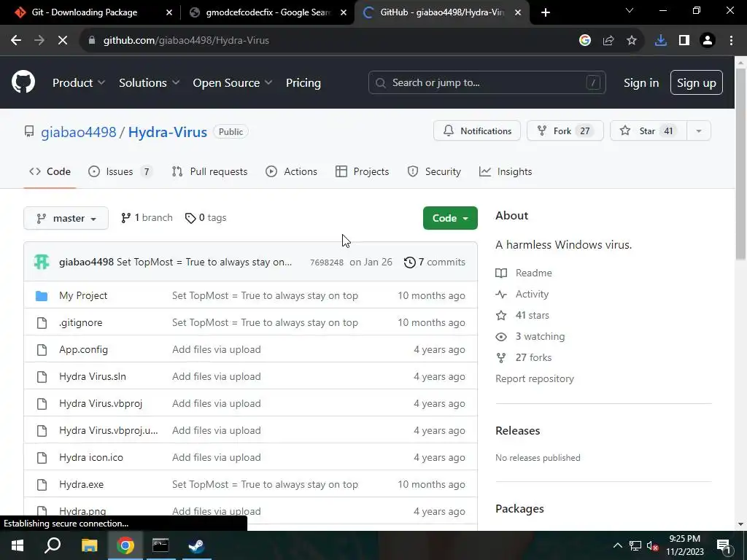This screenshot has width=747, height=560.
Task: Click the share page icon
Action: (608, 41)
